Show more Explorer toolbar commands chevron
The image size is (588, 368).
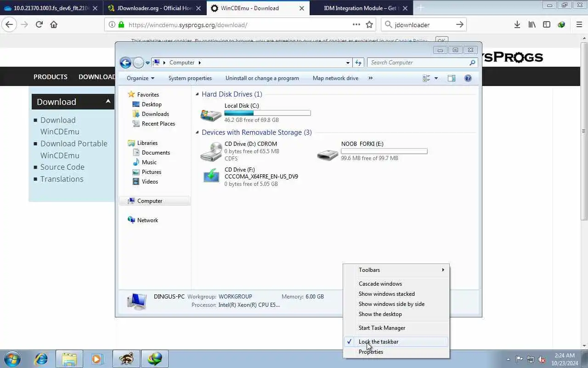(371, 78)
